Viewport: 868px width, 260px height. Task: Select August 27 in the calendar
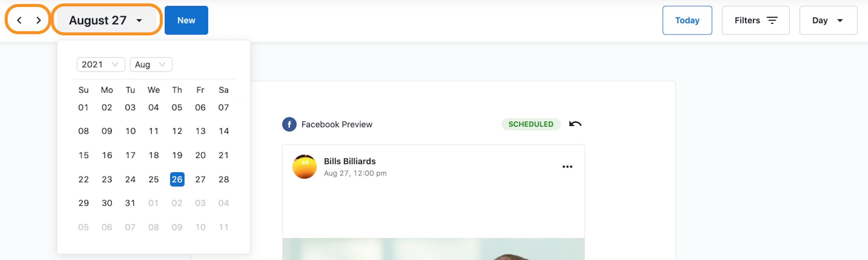click(x=200, y=179)
